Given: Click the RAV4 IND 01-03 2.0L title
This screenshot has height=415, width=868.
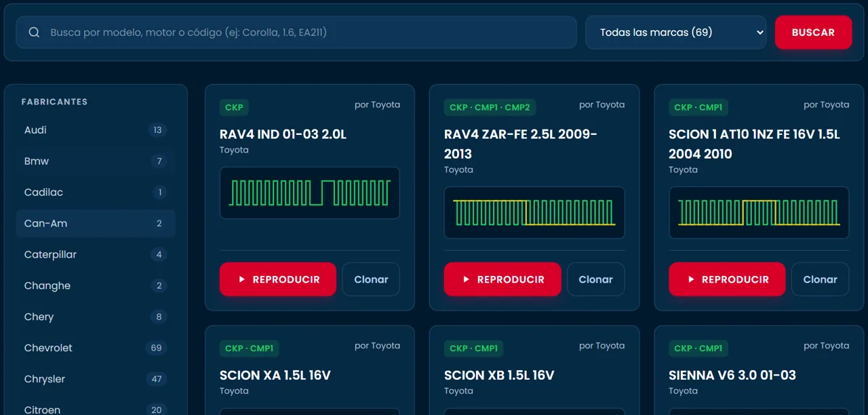Looking at the screenshot, I should pos(283,134).
